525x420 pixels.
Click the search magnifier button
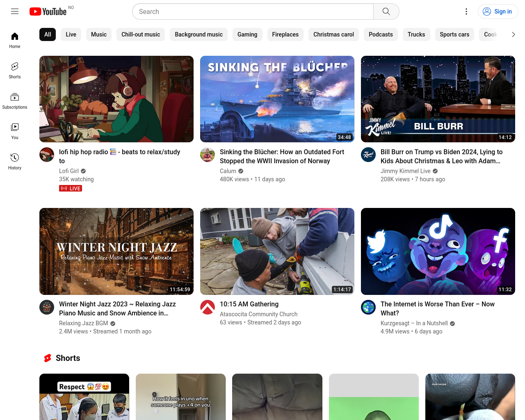[x=386, y=11]
